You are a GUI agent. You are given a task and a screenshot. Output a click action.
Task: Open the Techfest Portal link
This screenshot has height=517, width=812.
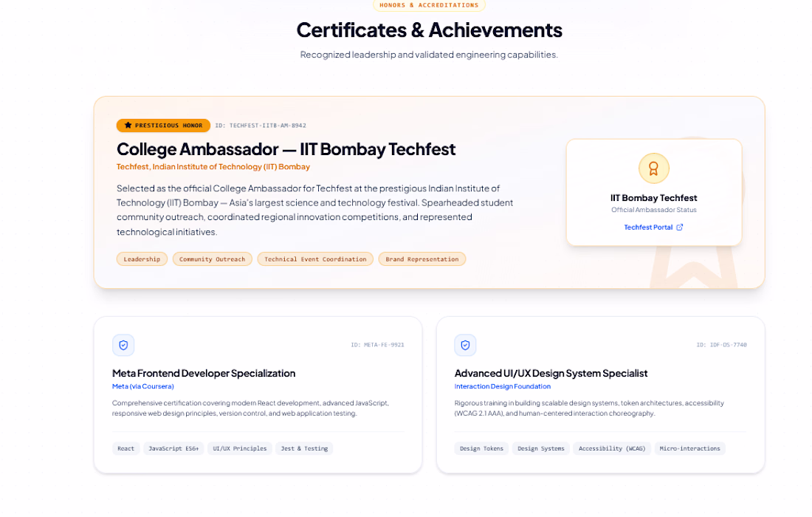[x=653, y=227]
